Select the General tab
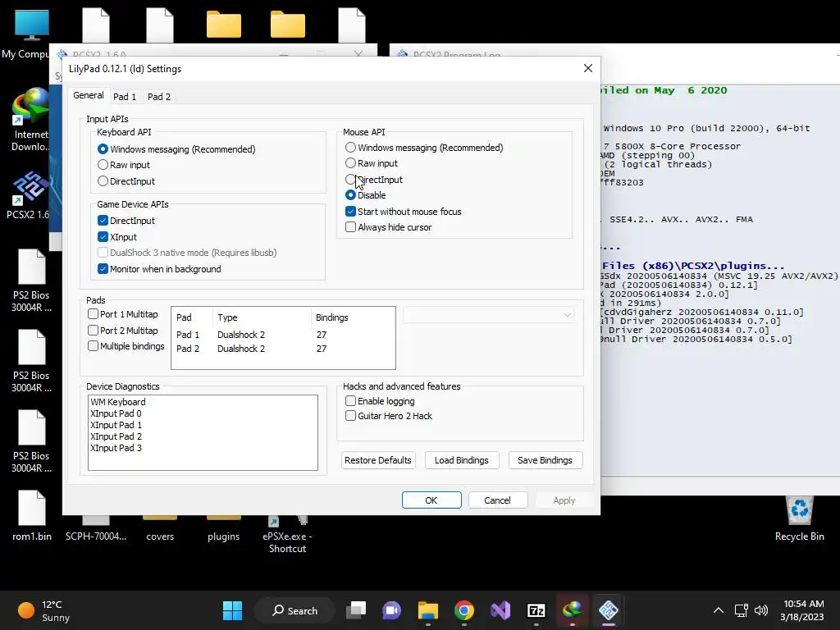Viewport: 840px width, 630px height. 89,95
